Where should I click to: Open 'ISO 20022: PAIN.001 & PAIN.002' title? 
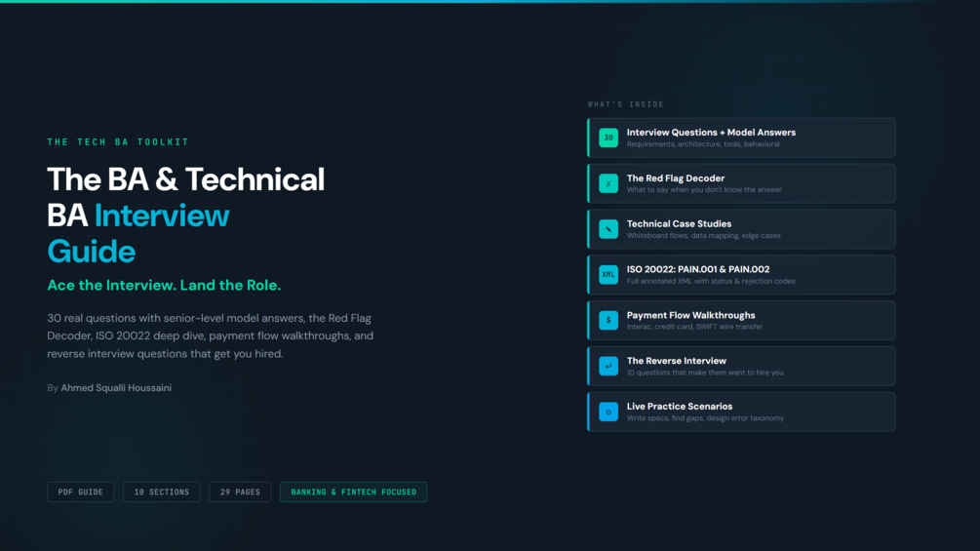point(698,269)
